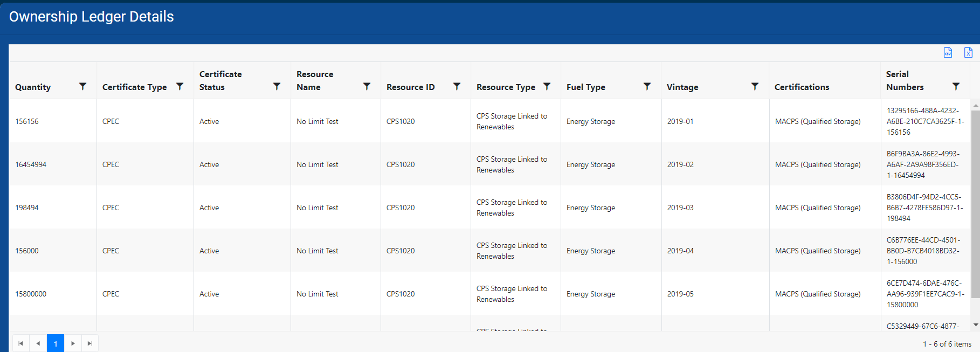
Task: Filter by Resource ID
Action: (457, 86)
